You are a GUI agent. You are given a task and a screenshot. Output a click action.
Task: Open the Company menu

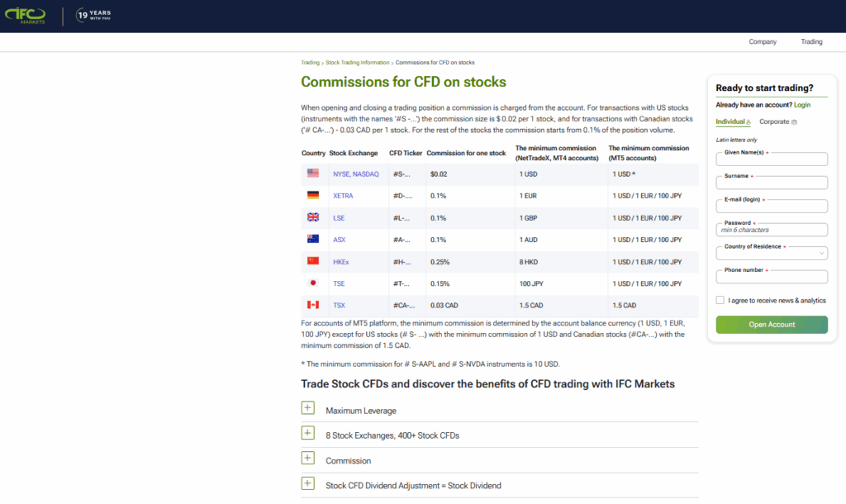pyautogui.click(x=763, y=42)
